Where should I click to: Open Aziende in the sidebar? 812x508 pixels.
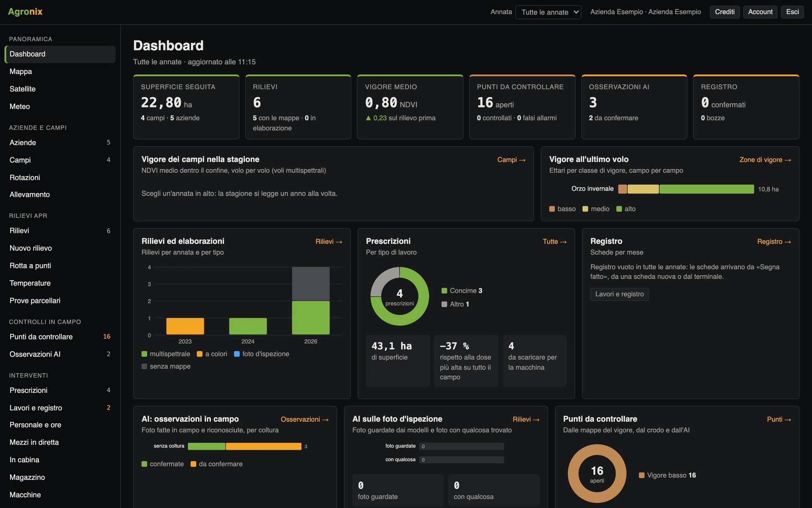tap(60, 143)
